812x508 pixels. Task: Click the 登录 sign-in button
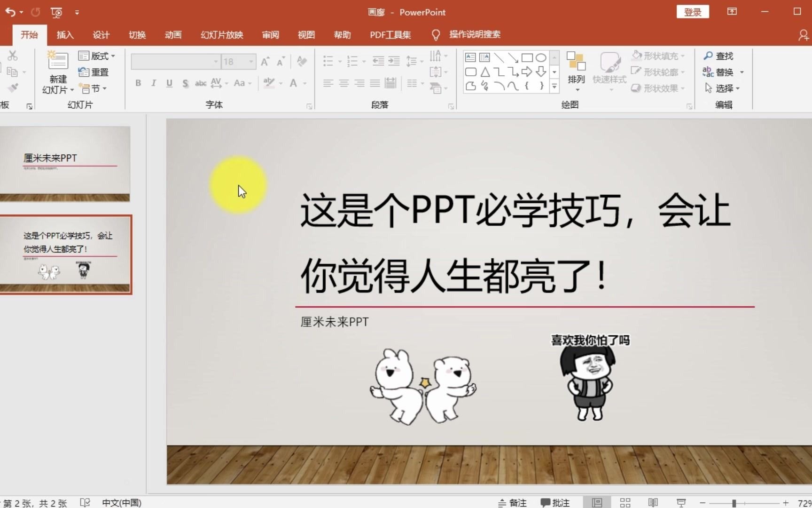[693, 12]
